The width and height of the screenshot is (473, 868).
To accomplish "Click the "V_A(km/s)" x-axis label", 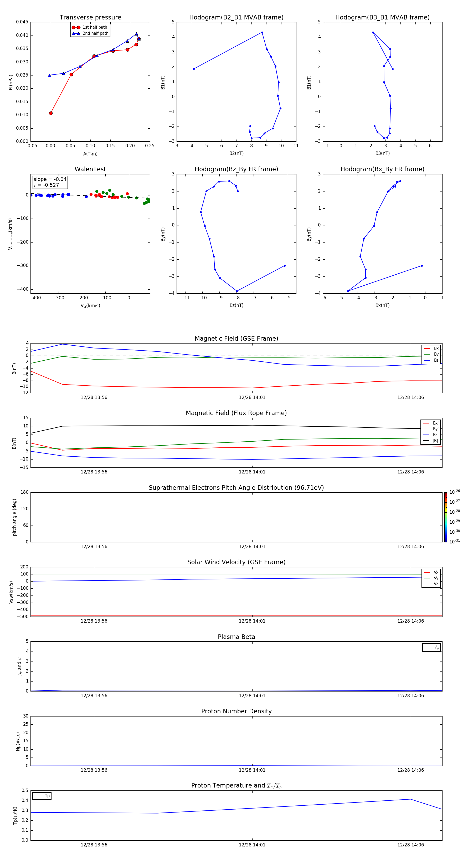I will pos(90,306).
